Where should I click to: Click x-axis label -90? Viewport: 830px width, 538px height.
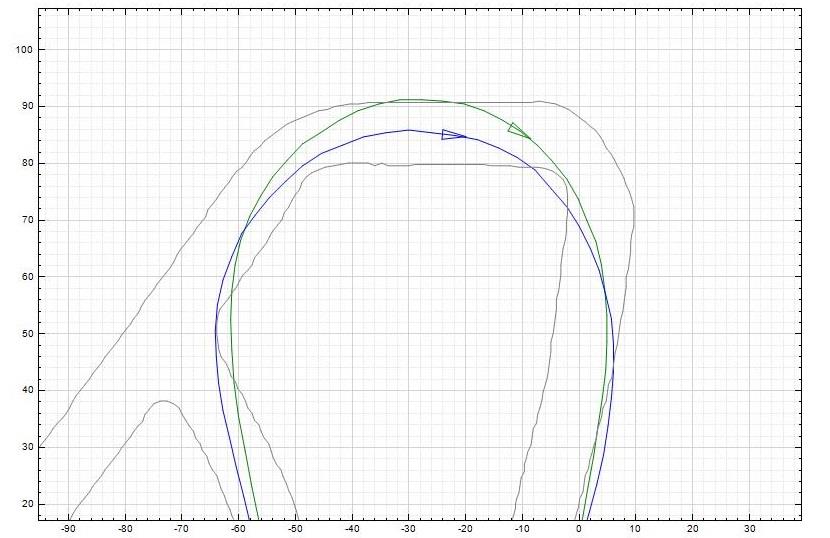[68, 529]
